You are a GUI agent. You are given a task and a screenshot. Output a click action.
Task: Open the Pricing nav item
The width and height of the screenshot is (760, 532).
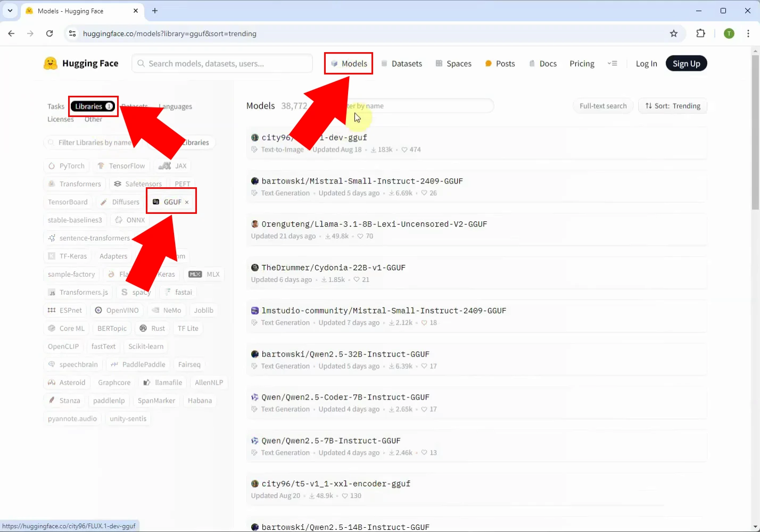582,63
